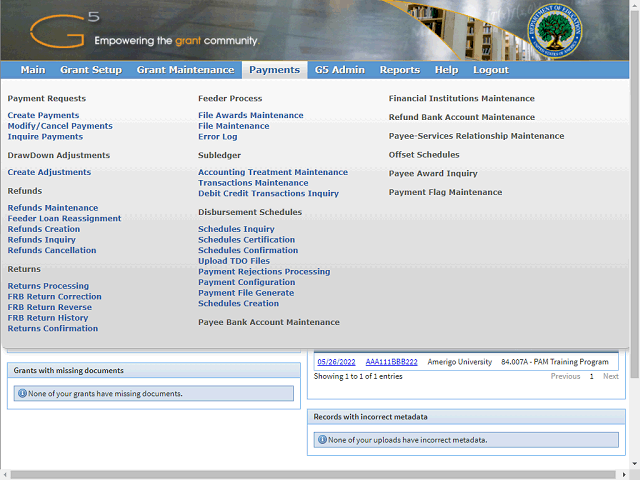
Task: Open Debit Credit Transactions Inquiry link
Action: point(269,193)
